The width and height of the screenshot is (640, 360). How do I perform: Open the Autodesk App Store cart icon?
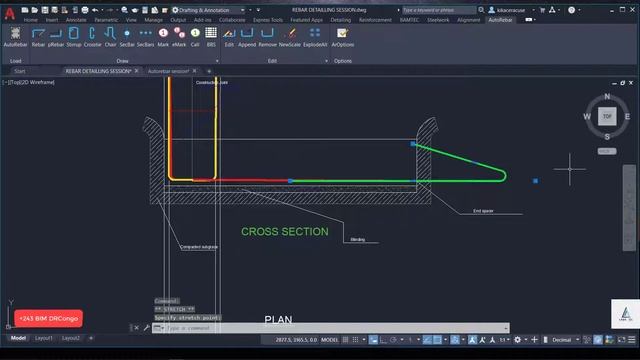542,10
